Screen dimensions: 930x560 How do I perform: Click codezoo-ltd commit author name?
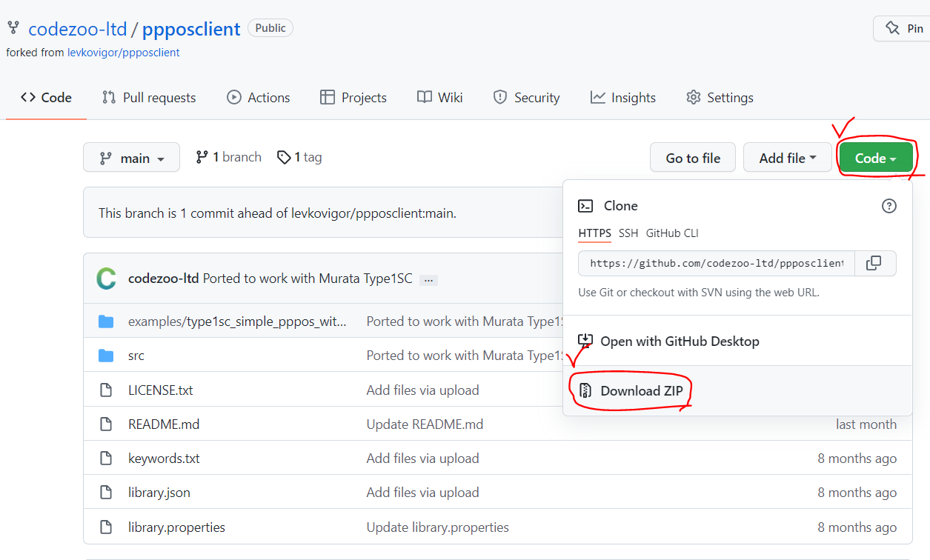coord(164,279)
